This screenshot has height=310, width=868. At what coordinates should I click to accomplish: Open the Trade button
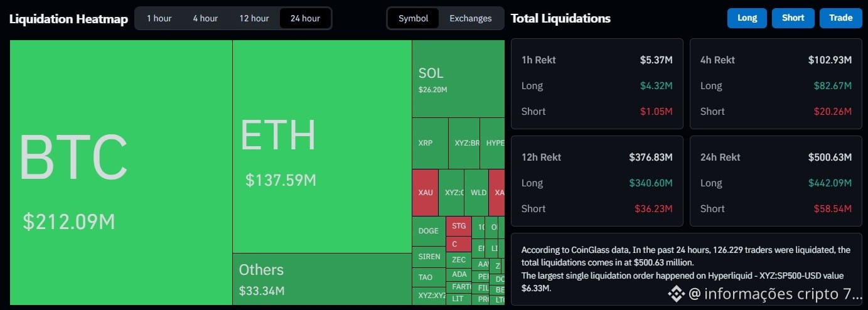click(840, 18)
